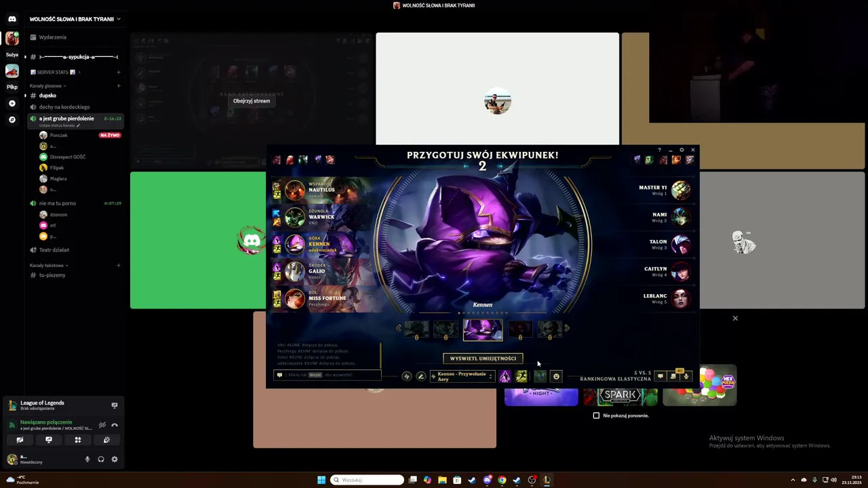Click the quick rune lightning icon
868x488 pixels.
[x=407, y=376]
